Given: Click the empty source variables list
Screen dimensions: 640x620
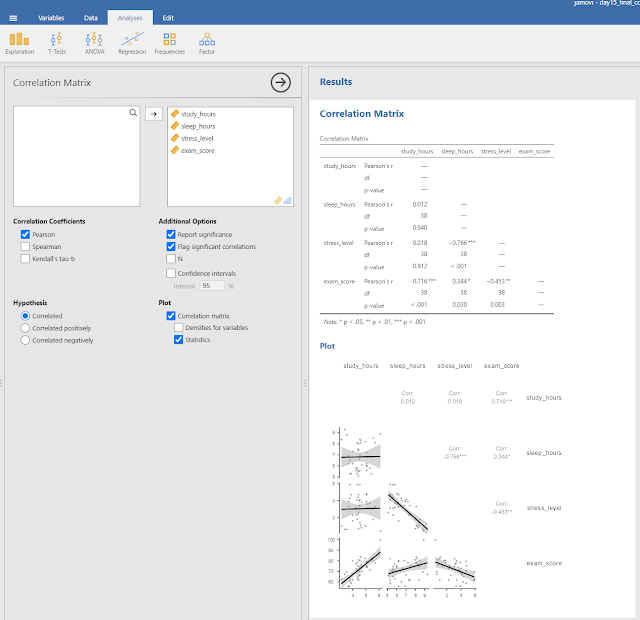Looking at the screenshot, I should coord(76,156).
